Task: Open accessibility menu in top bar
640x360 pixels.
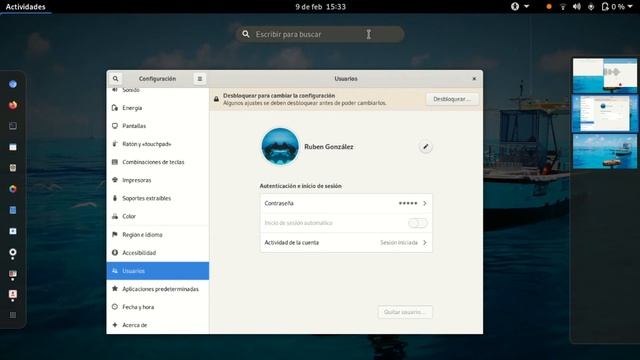Action: (x=520, y=7)
